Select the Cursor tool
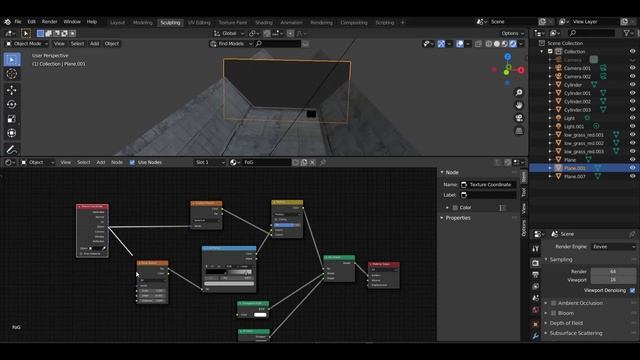 pyautogui.click(x=12, y=74)
